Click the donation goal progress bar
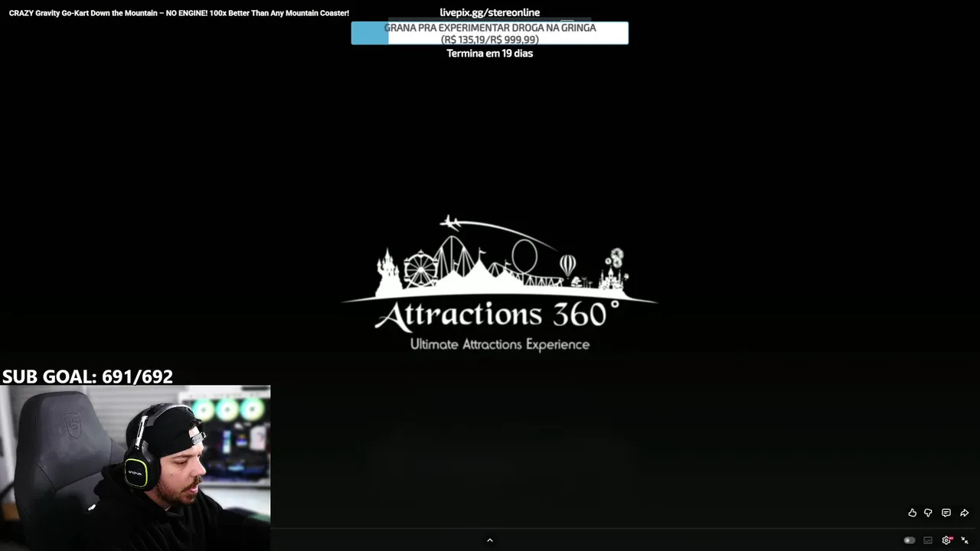The height and width of the screenshot is (551, 980). (490, 33)
